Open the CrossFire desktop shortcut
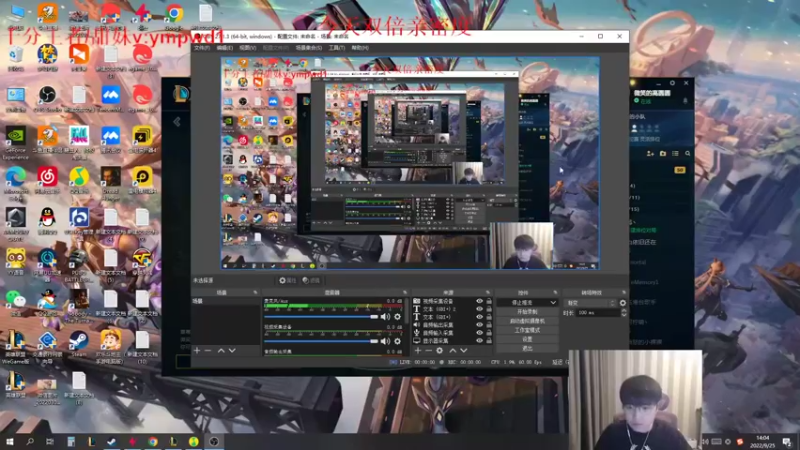 tap(142, 262)
